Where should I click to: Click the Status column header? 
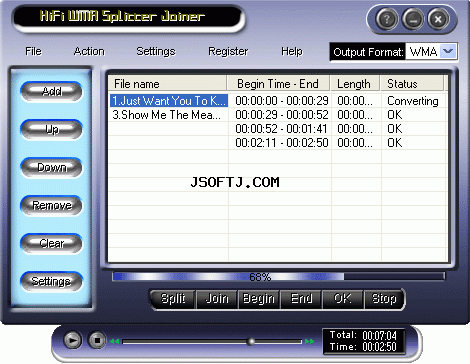click(412, 84)
